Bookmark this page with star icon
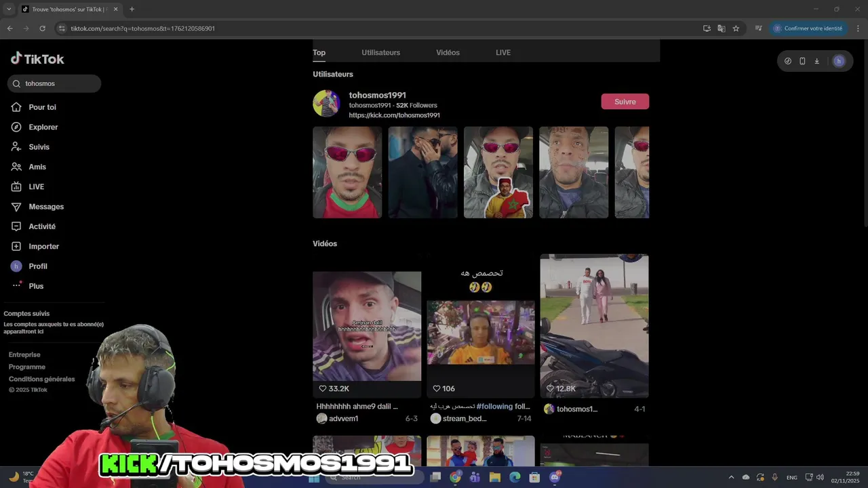This screenshot has width=868, height=488. 736,28
